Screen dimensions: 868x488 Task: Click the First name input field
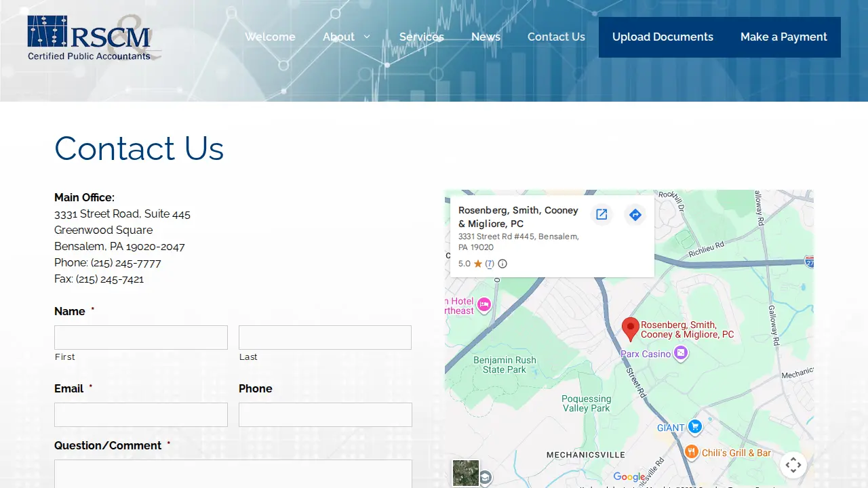click(141, 338)
